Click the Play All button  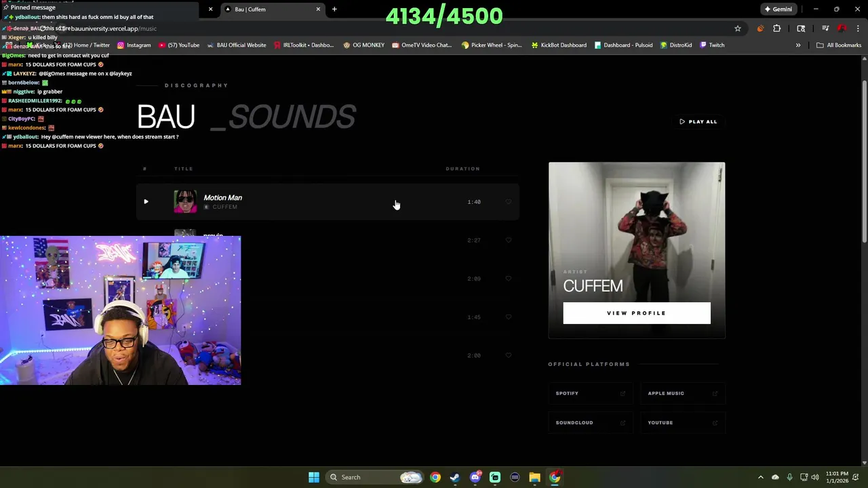(x=698, y=121)
